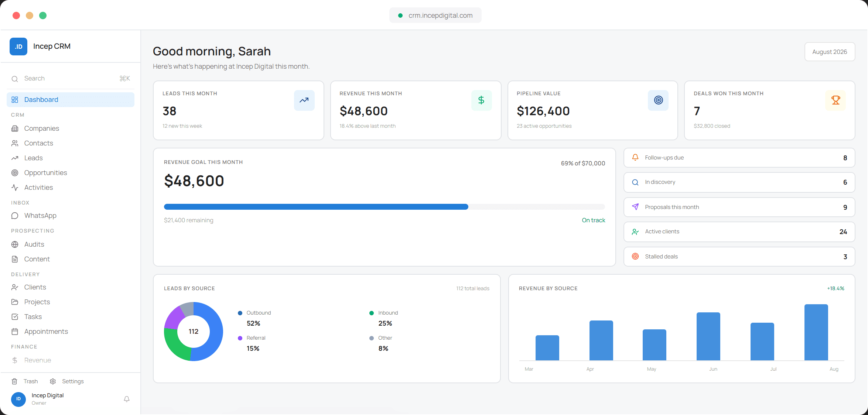
Task: Go to Audits under Prospecting
Action: point(71,244)
